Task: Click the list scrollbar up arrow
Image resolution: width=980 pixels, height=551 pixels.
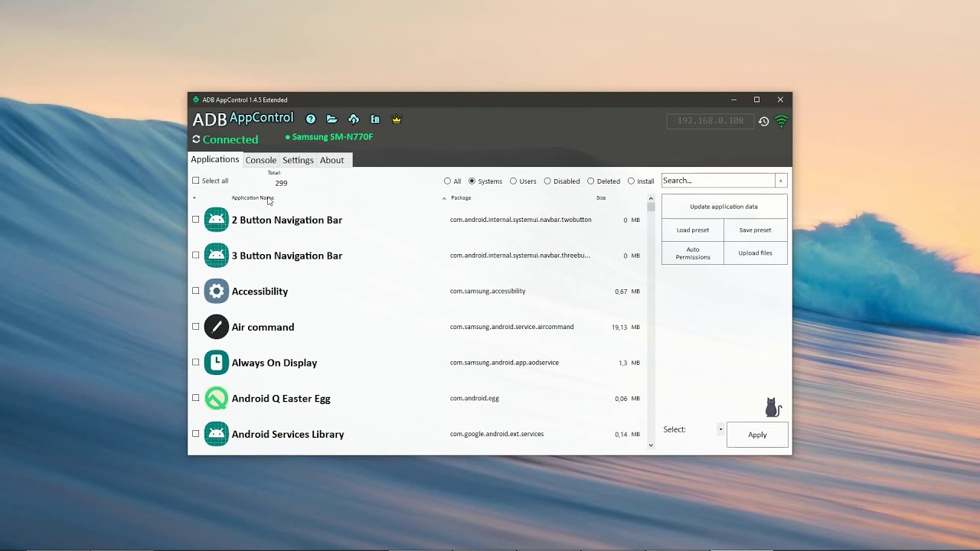Action: 651,197
